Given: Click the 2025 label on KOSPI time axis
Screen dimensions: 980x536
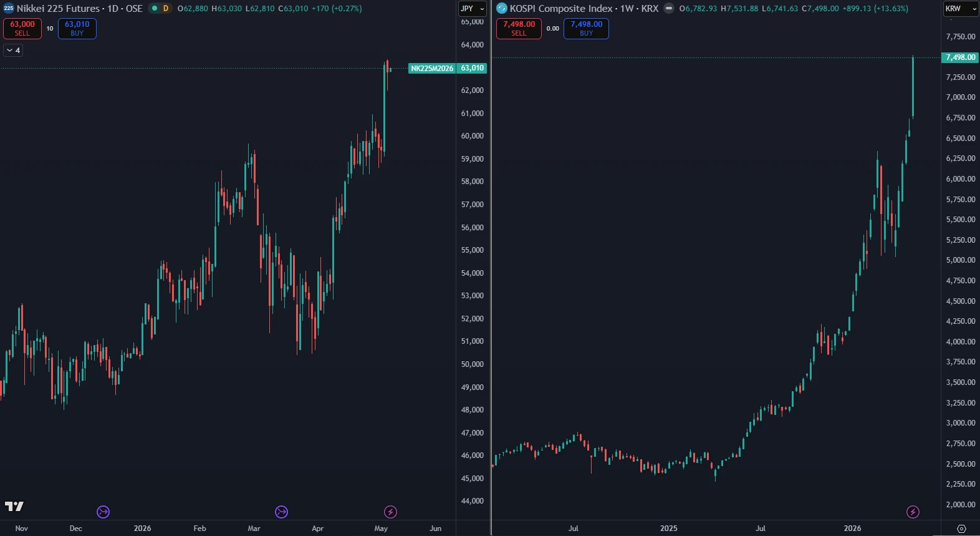Looking at the screenshot, I should [669, 529].
